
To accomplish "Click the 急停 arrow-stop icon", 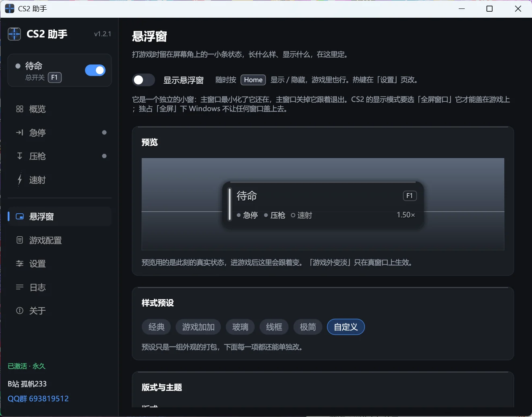I will click(x=19, y=132).
